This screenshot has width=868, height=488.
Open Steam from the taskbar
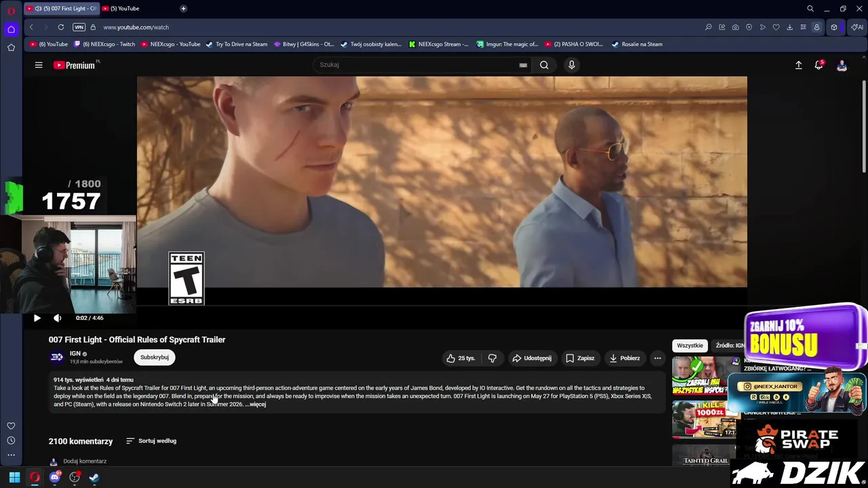[x=94, y=477]
